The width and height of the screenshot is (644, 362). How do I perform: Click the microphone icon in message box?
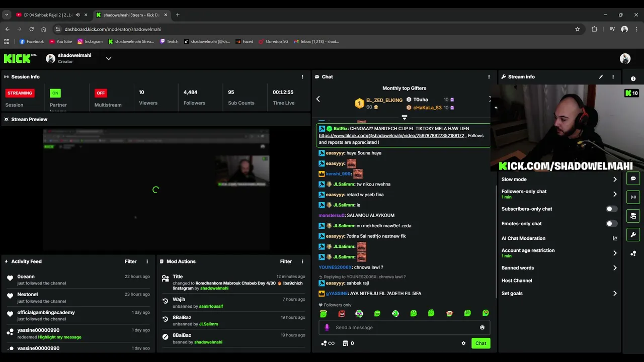click(327, 327)
